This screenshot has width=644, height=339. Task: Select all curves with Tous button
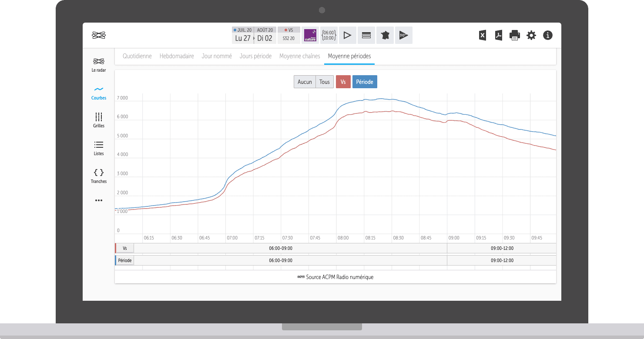(325, 82)
